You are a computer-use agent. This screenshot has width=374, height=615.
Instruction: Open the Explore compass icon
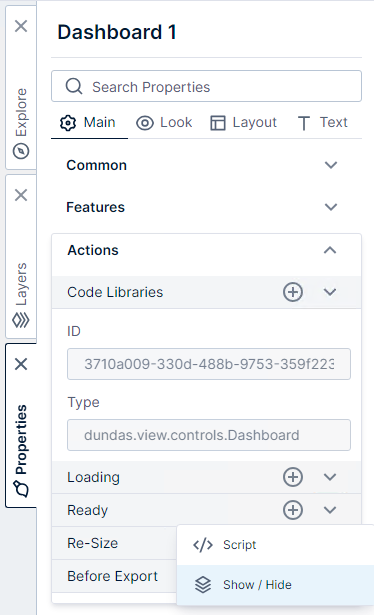click(x=21, y=151)
